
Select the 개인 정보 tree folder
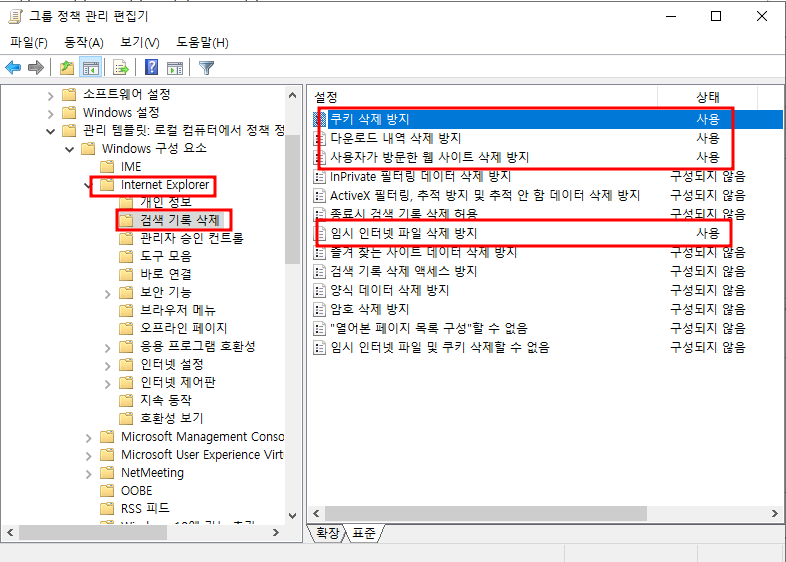(166, 202)
